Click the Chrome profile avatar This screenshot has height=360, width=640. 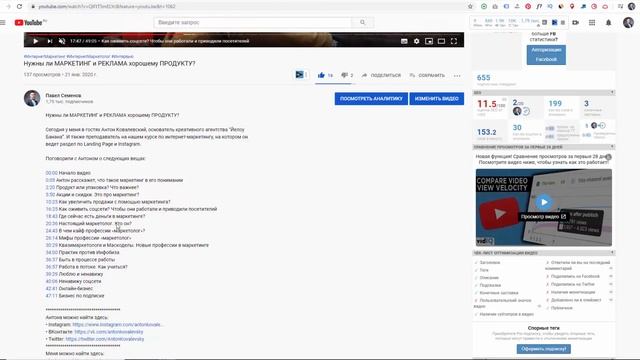[631, 7]
